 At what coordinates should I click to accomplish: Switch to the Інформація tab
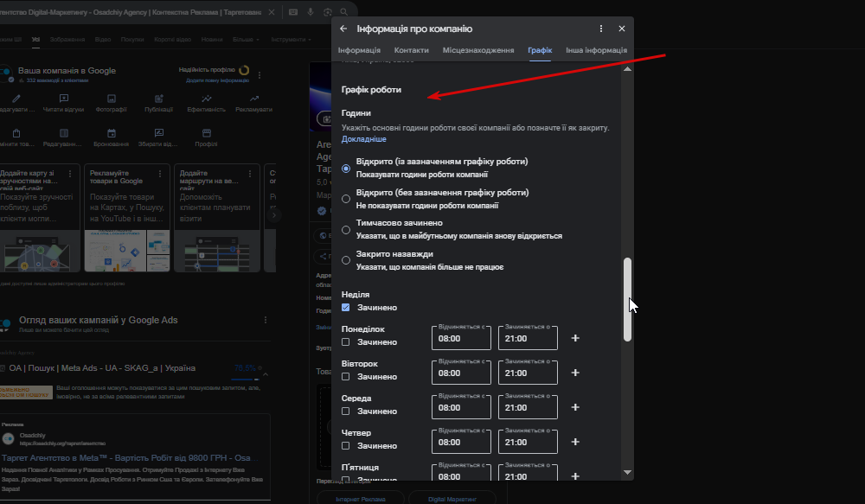(x=359, y=50)
